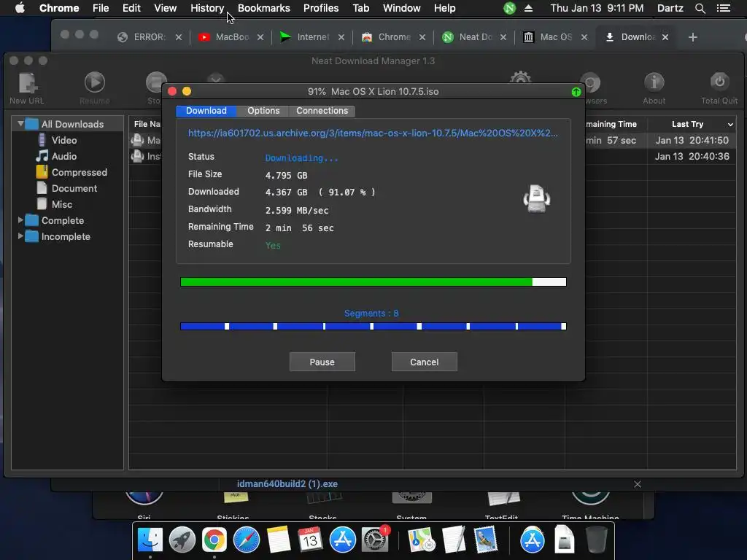Open the Profiles menu

coord(321,8)
